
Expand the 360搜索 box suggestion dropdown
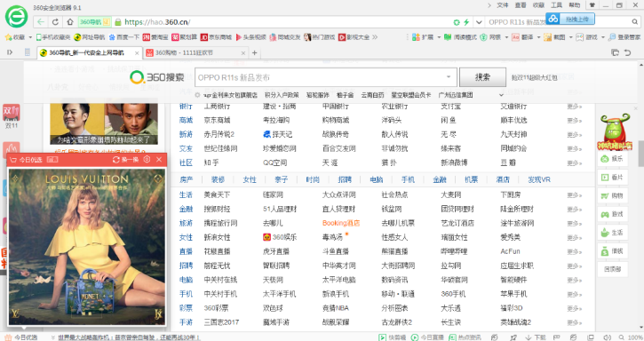449,77
